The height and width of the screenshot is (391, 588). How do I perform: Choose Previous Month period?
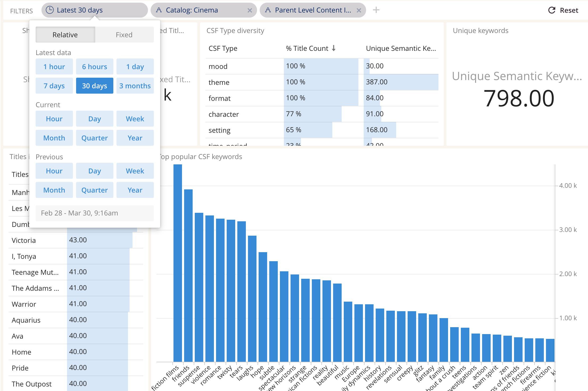[54, 190]
